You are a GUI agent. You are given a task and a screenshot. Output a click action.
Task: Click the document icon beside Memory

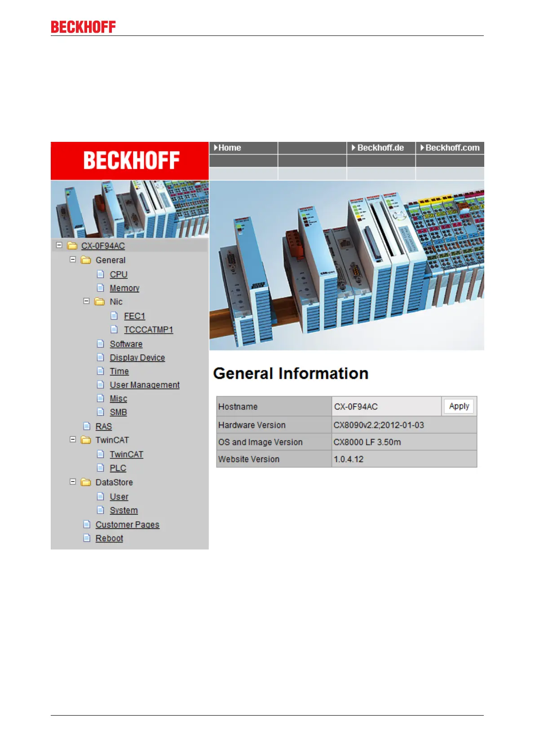[x=101, y=288]
